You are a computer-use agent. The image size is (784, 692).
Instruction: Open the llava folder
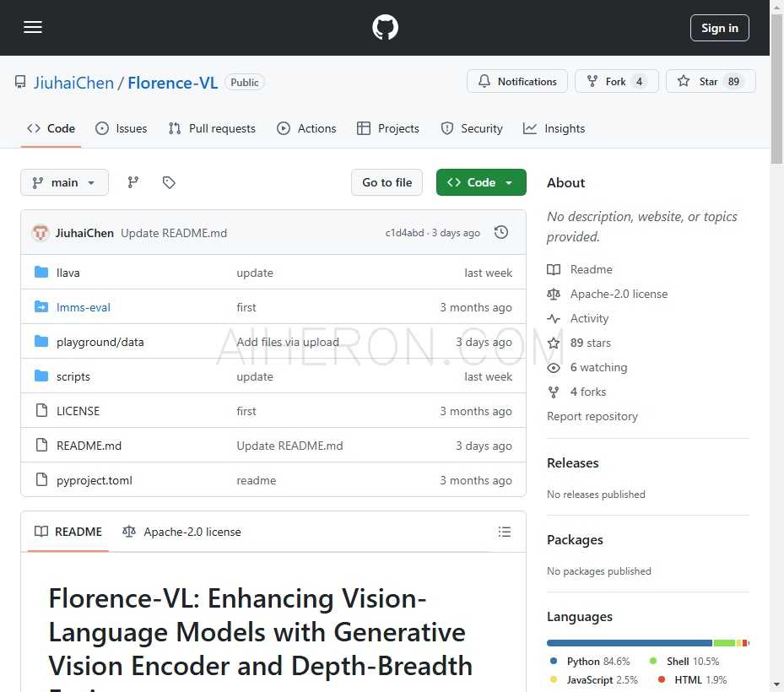(68, 273)
